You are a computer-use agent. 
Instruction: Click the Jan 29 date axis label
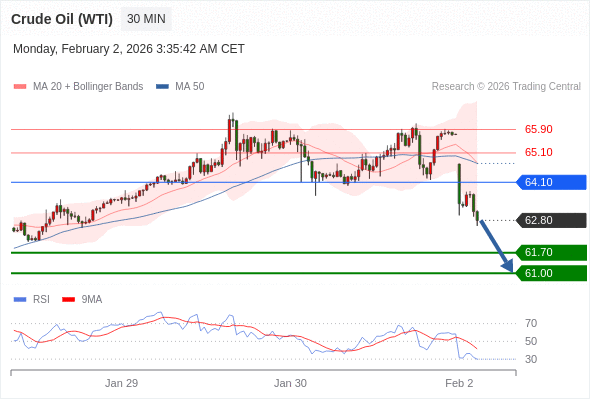(x=121, y=383)
